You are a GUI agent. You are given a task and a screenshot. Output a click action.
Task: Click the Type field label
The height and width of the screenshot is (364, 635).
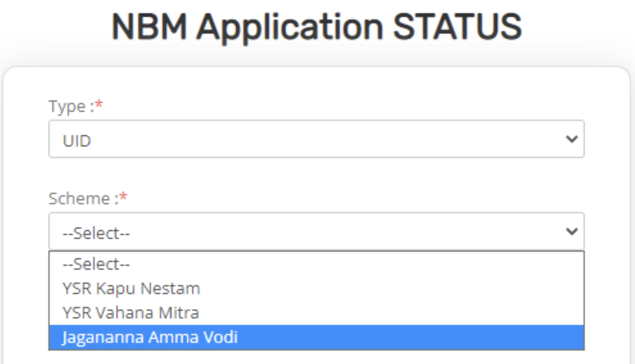tap(76, 106)
